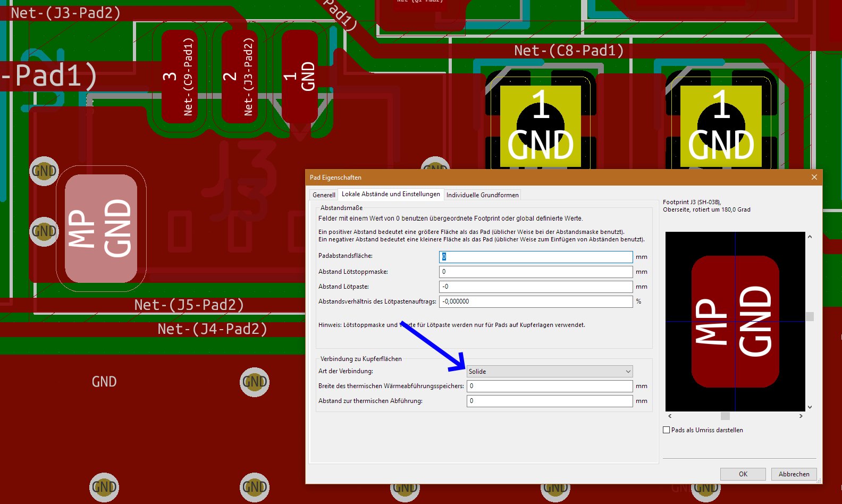Switch to the Generell tab
The width and height of the screenshot is (842, 504).
tap(324, 195)
